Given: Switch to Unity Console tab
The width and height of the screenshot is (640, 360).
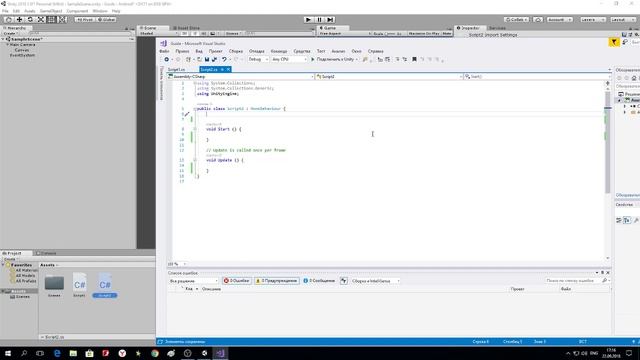Looking at the screenshot, I should (x=46, y=253).
